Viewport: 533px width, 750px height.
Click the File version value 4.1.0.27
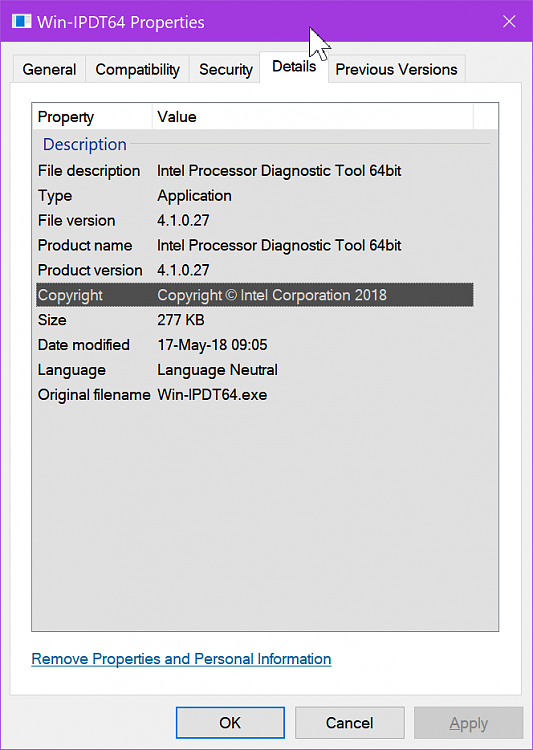click(x=183, y=221)
